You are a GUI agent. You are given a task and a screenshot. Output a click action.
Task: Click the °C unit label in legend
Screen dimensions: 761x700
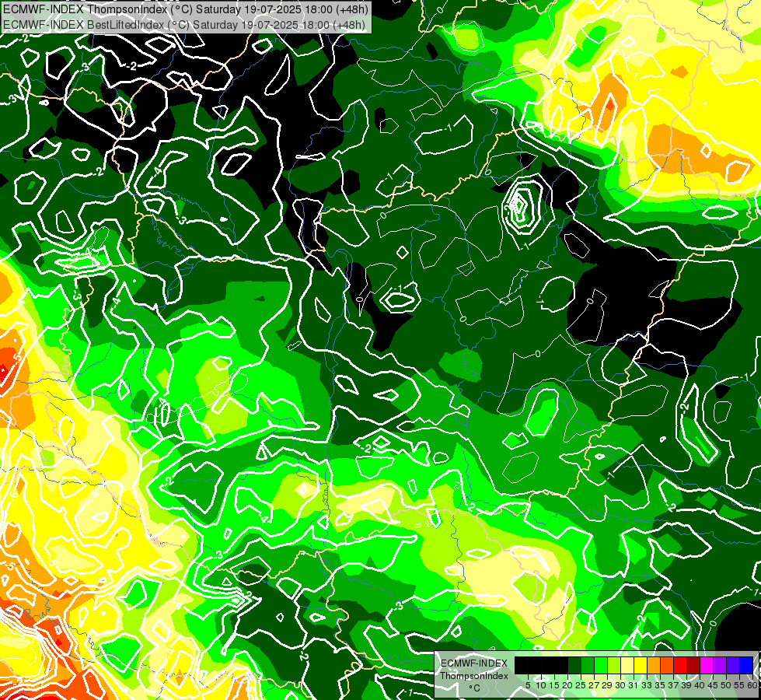pyautogui.click(x=475, y=688)
